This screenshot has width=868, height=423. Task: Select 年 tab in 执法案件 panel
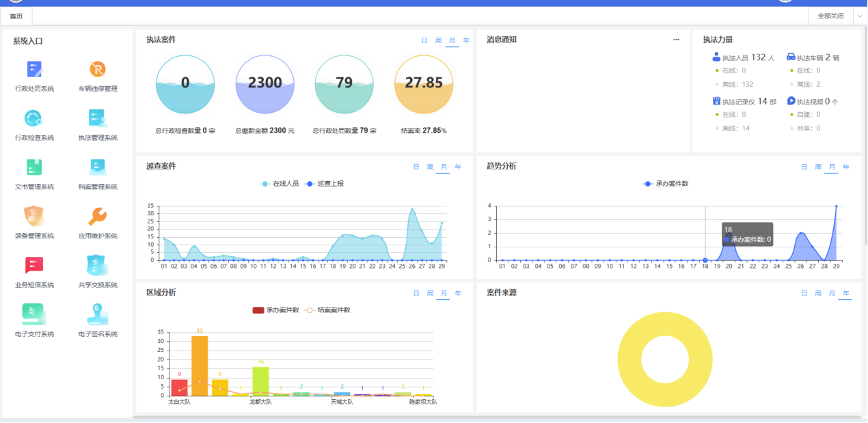click(466, 40)
